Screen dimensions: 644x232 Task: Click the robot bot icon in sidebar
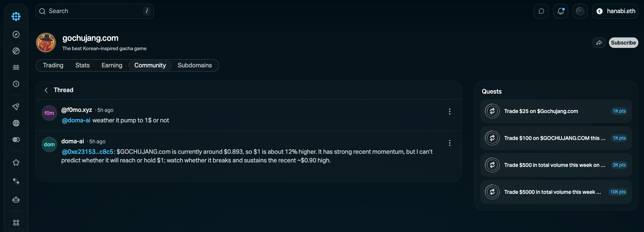[16, 200]
